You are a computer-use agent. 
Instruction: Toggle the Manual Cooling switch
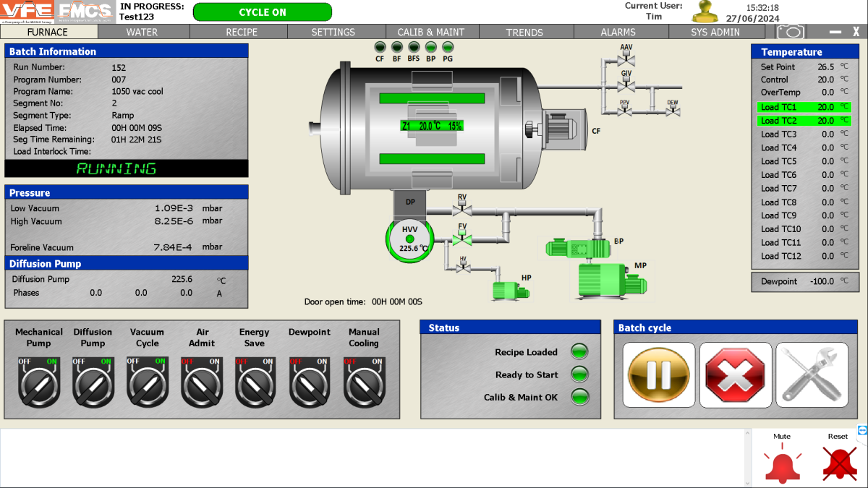click(x=364, y=381)
